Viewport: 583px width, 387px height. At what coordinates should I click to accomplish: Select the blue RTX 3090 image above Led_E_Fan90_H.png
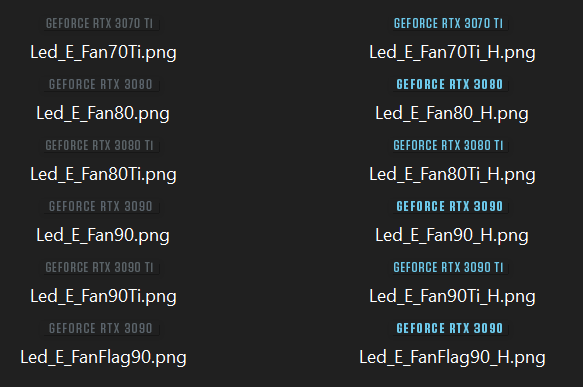click(x=448, y=206)
